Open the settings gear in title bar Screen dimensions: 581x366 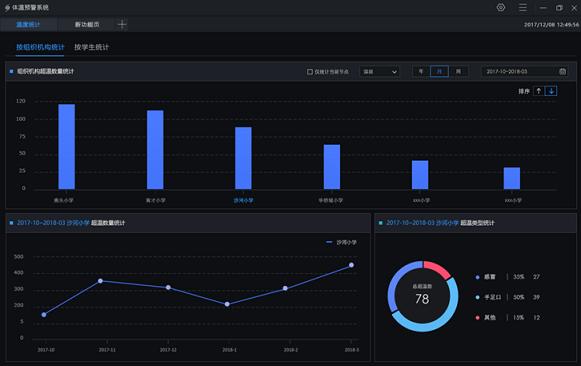tap(501, 7)
